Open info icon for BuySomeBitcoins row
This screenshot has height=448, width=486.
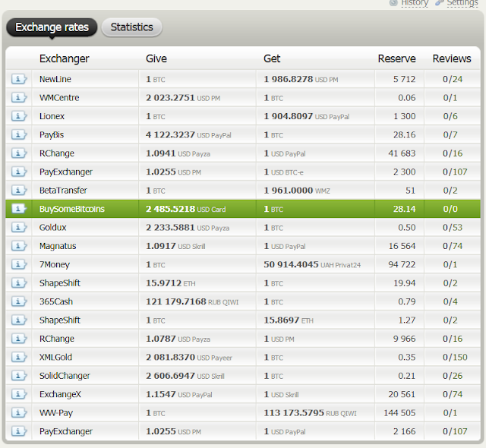19,209
